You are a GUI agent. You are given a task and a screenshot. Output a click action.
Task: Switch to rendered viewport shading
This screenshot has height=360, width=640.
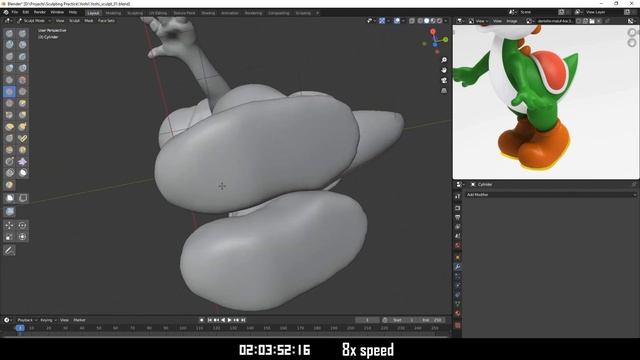click(x=440, y=21)
